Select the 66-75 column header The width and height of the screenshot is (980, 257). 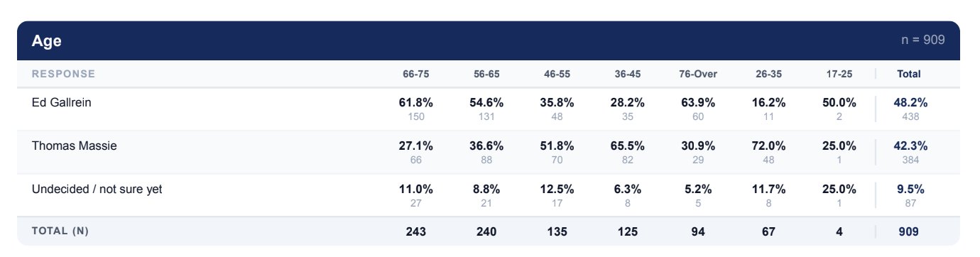click(416, 74)
